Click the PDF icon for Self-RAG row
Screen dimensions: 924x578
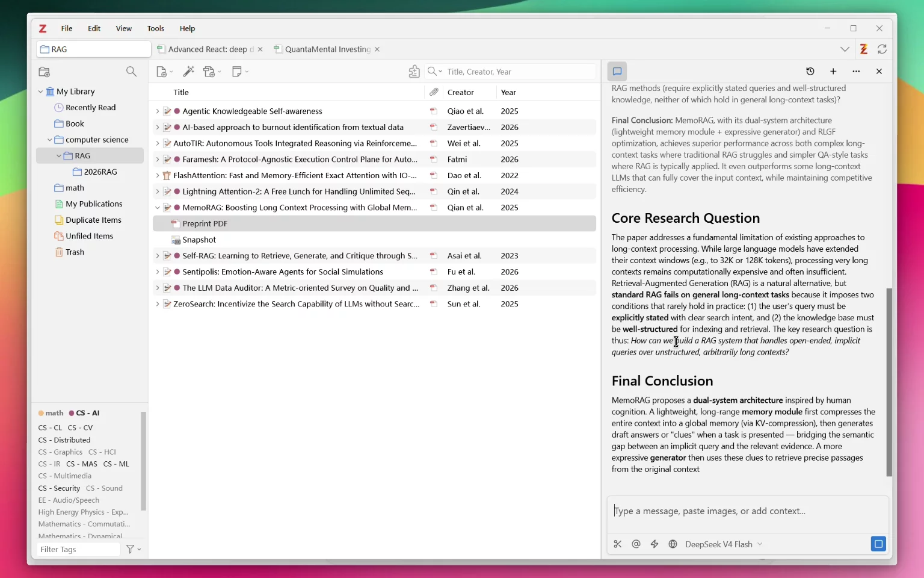pyautogui.click(x=433, y=256)
